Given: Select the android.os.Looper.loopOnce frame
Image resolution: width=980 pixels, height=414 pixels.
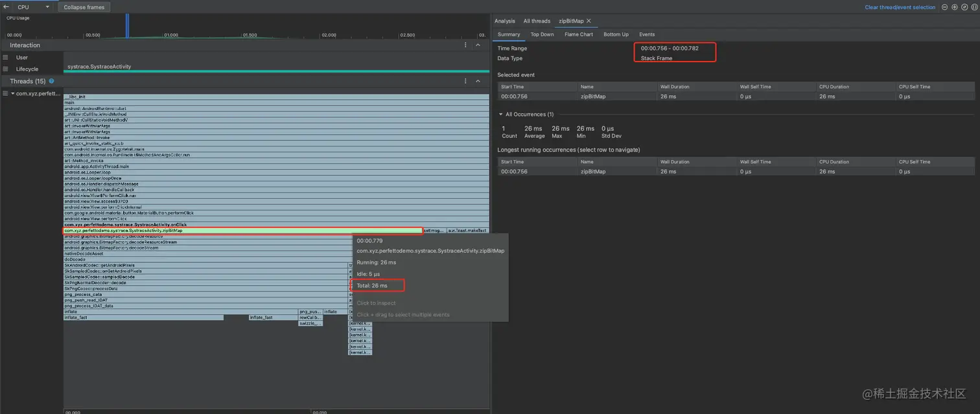Looking at the screenshot, I should (x=276, y=178).
